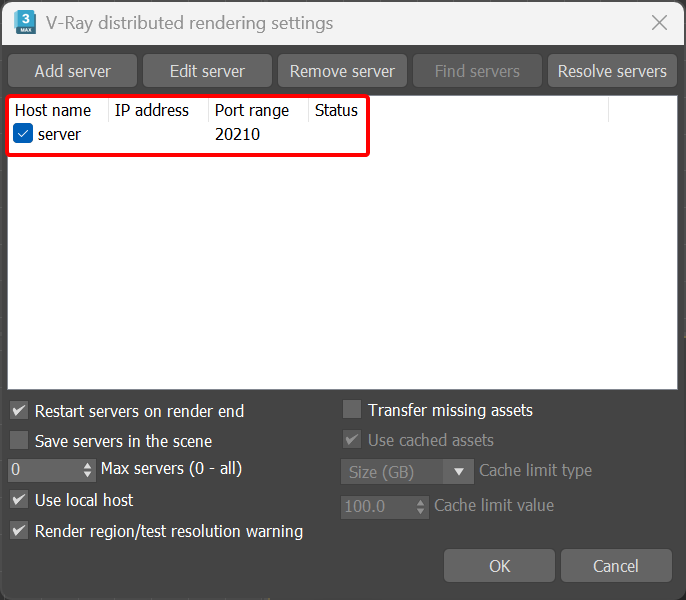Toggle the Use cached assets checkbox
686x600 pixels.
pyautogui.click(x=352, y=439)
